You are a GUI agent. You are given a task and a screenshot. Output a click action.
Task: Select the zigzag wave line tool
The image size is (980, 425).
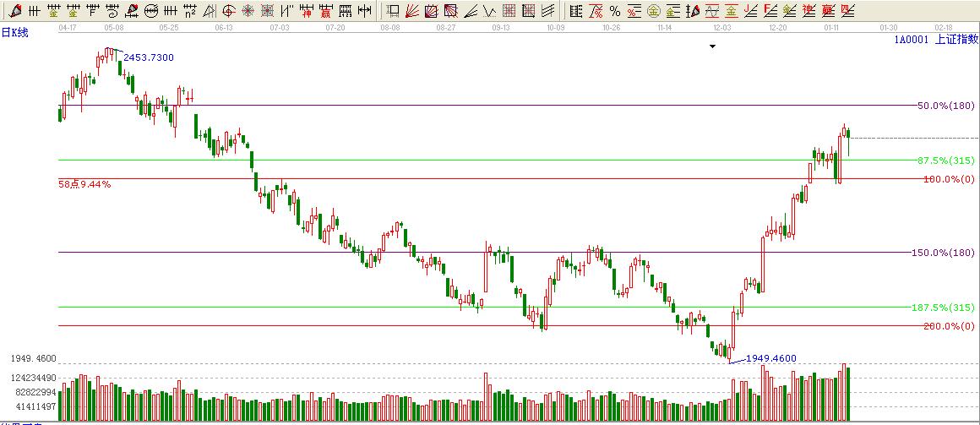(488, 11)
